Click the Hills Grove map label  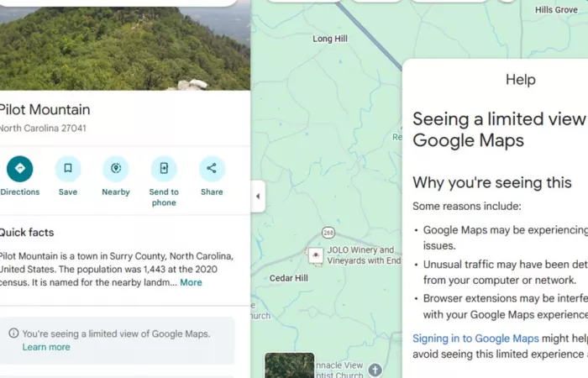click(555, 10)
